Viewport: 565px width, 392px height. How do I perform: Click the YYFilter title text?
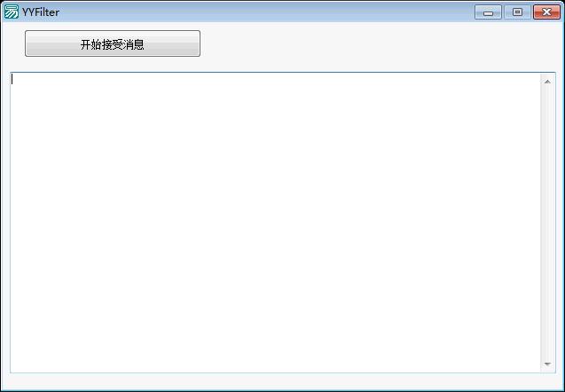tap(41, 12)
